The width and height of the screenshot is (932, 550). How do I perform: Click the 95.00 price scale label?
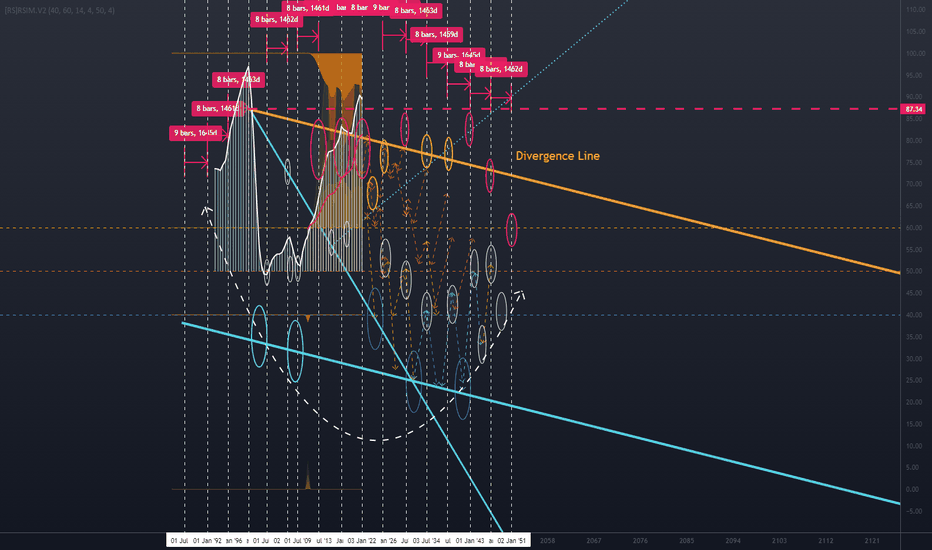(x=915, y=76)
